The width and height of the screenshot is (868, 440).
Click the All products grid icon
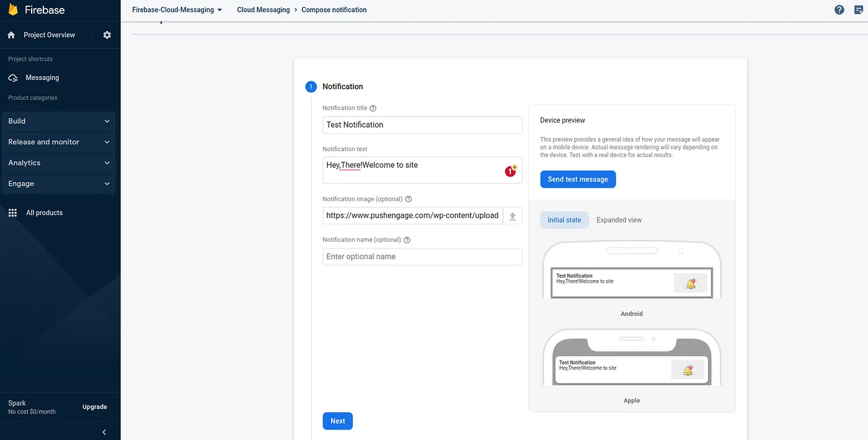click(x=12, y=213)
